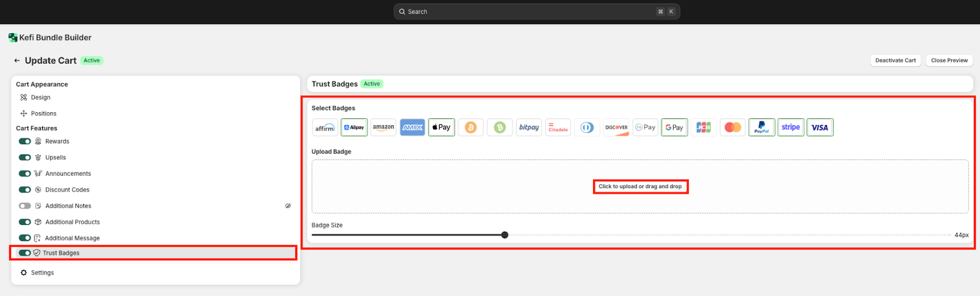Deselect the Stripe badge
980x296 pixels.
(x=791, y=127)
